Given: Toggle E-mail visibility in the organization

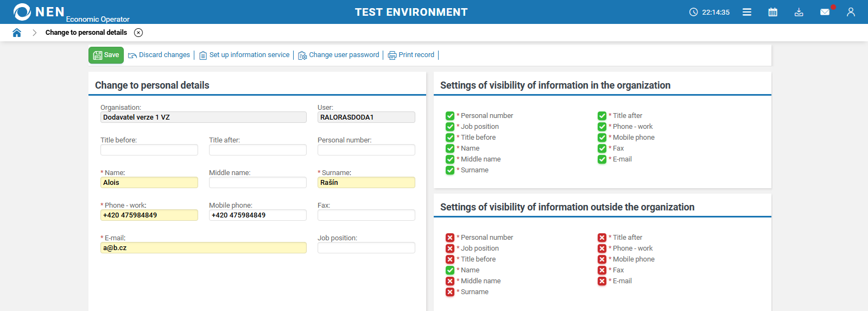Looking at the screenshot, I should coord(602,159).
